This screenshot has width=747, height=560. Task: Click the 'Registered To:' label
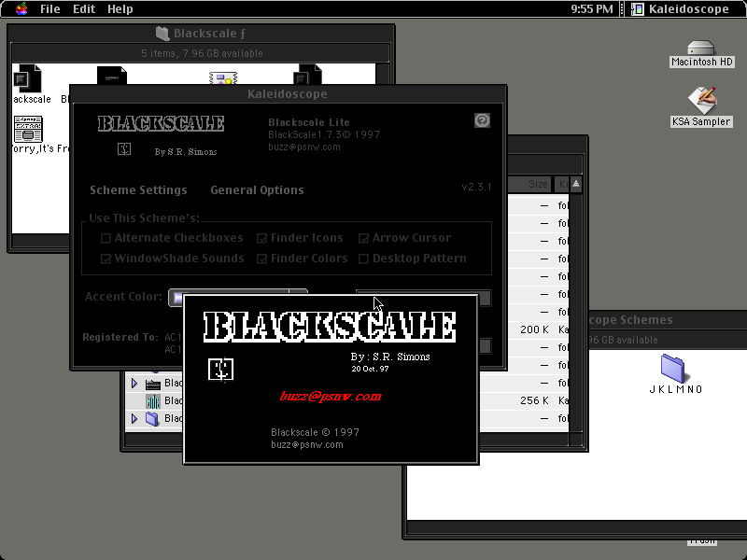(x=120, y=337)
